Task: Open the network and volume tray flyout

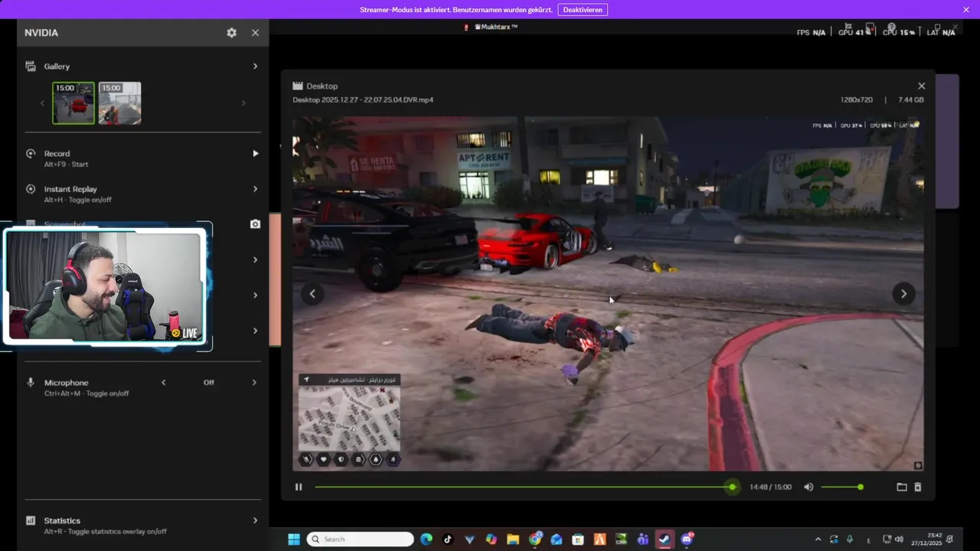Action: pyautogui.click(x=892, y=540)
